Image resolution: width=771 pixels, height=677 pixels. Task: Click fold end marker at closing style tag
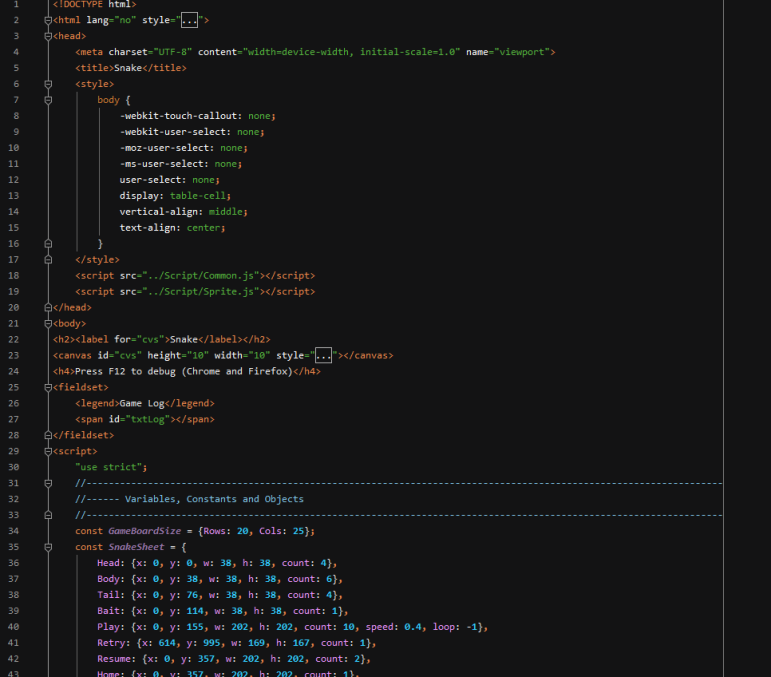[48, 260]
